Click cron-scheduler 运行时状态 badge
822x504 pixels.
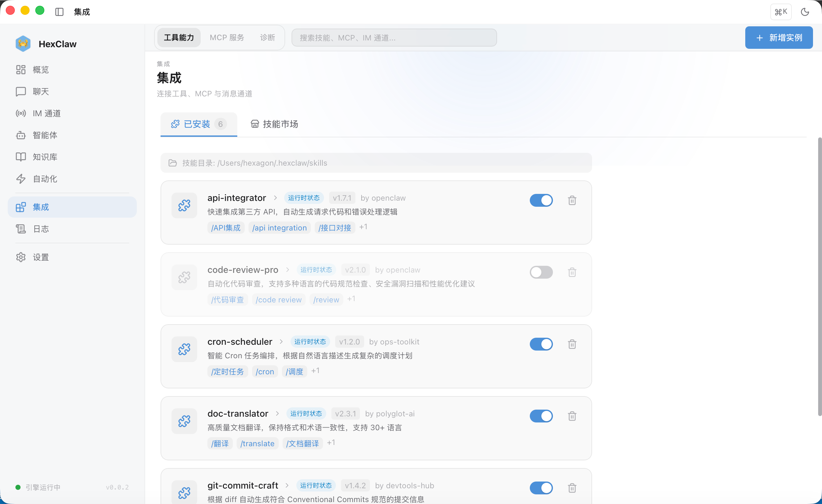tap(310, 342)
